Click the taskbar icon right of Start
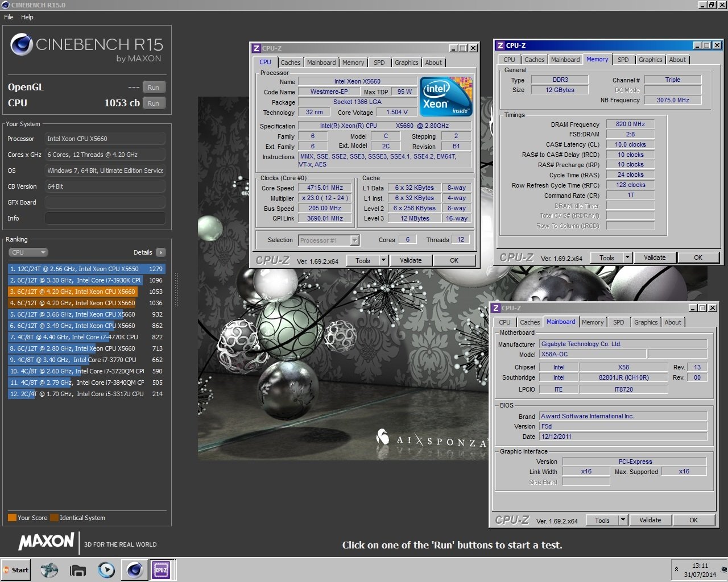Viewport: 728px width, 582px height. [x=49, y=570]
